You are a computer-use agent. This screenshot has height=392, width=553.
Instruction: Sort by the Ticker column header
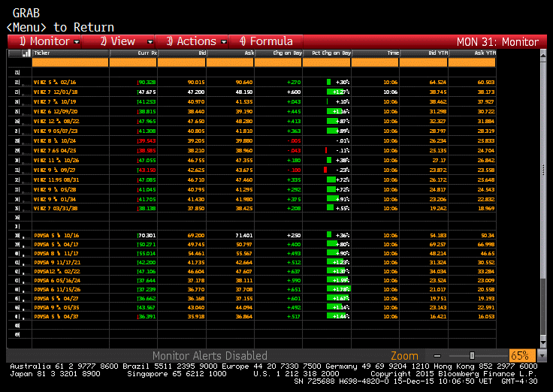click(x=70, y=53)
